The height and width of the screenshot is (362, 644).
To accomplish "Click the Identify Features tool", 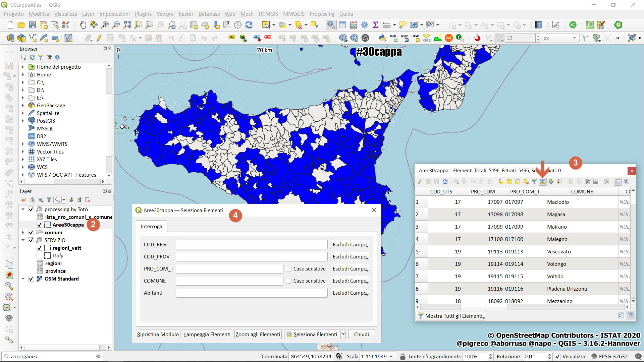I will [331, 25].
